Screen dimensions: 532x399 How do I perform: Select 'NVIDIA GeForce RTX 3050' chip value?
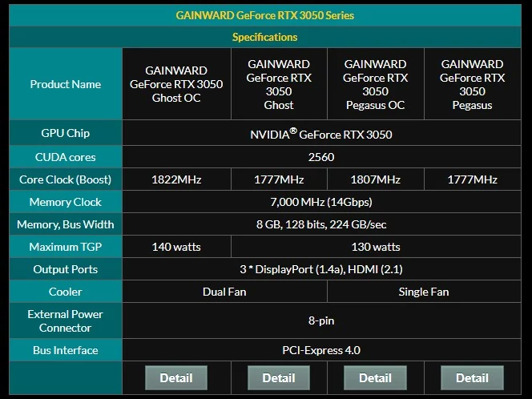coord(321,134)
